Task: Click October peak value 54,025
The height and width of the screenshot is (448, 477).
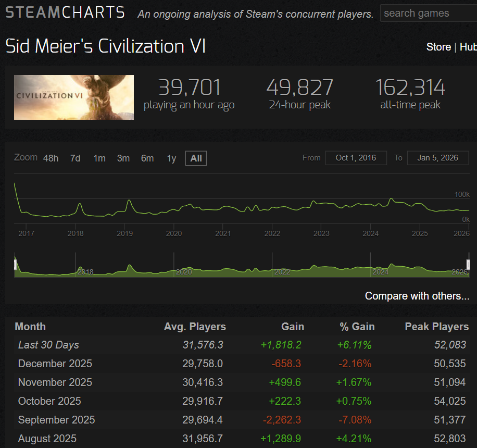Action: click(x=450, y=401)
